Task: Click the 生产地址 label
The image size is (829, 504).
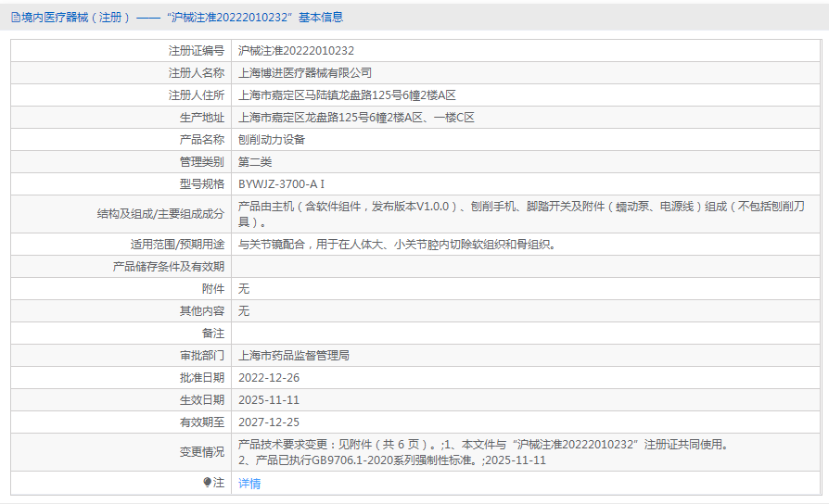Action: (x=202, y=118)
